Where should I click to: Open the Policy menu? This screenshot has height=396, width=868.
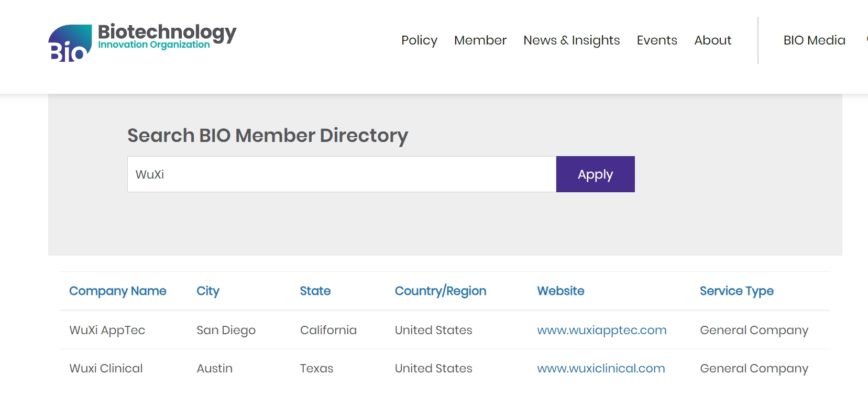pos(419,40)
